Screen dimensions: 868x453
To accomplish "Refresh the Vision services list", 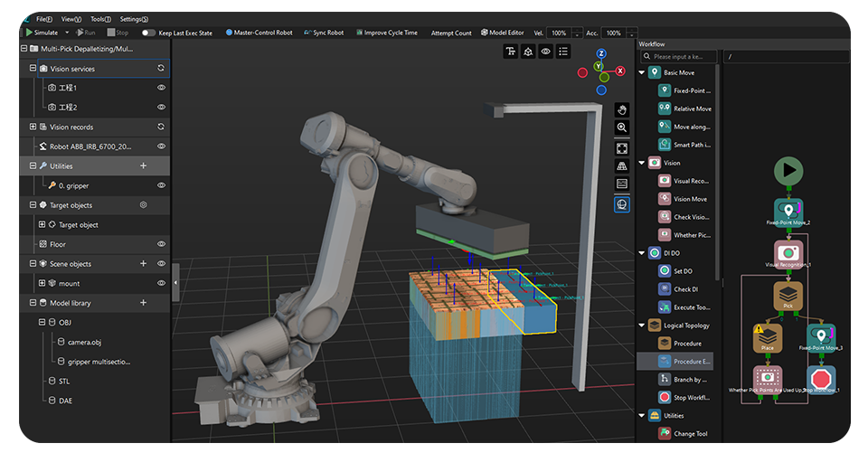I will [x=161, y=69].
